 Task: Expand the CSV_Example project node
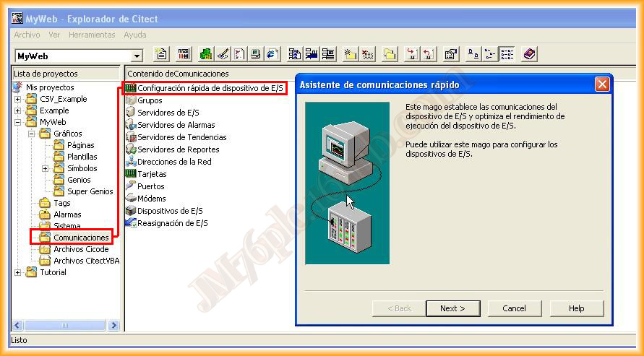click(18, 99)
